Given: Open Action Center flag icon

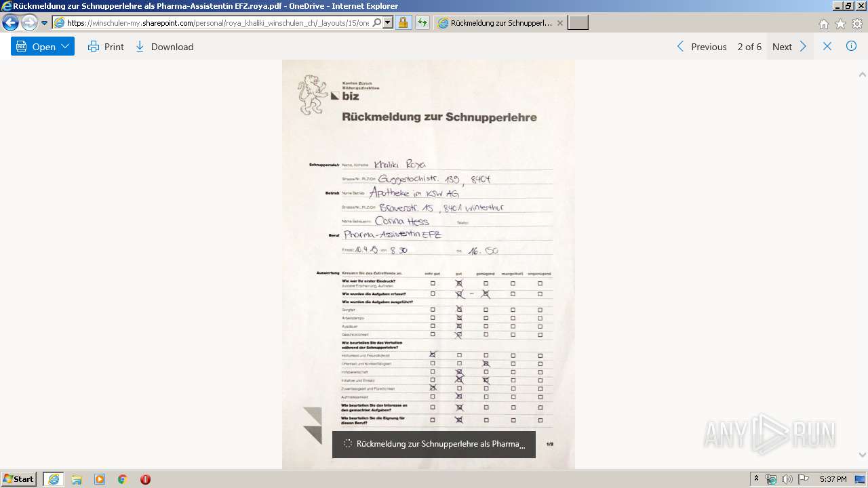Looking at the screenshot, I should [804, 479].
